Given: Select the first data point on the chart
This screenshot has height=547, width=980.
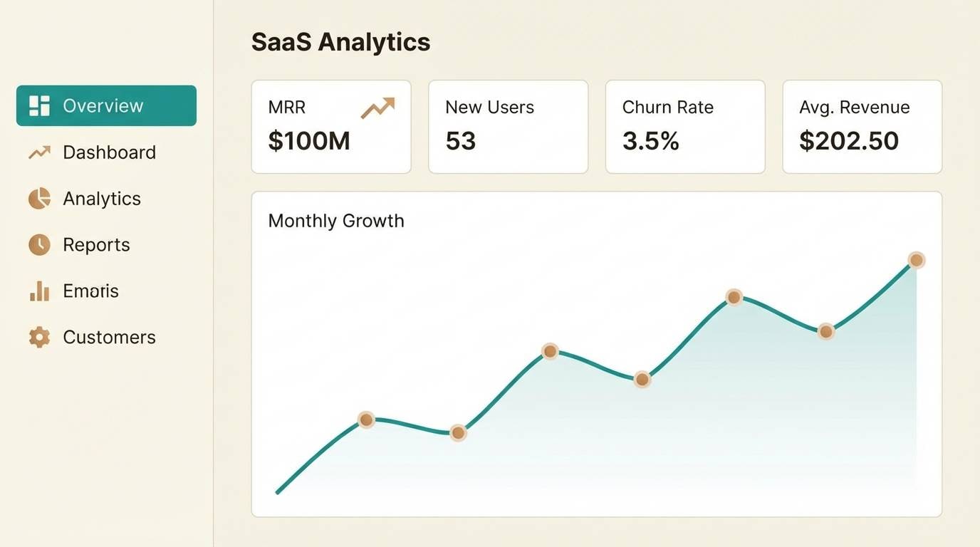Looking at the screenshot, I should pyautogui.click(x=366, y=420).
